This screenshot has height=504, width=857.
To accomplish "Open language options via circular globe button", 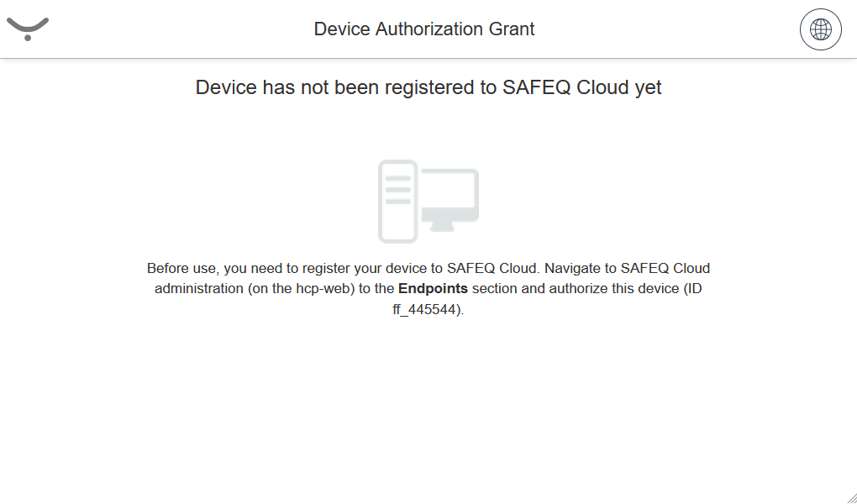I will (x=820, y=29).
